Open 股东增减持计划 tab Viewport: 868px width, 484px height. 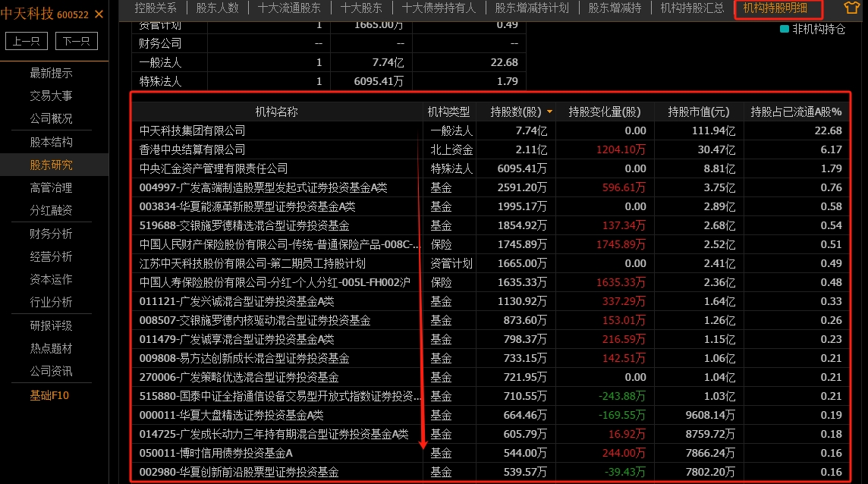coord(532,8)
